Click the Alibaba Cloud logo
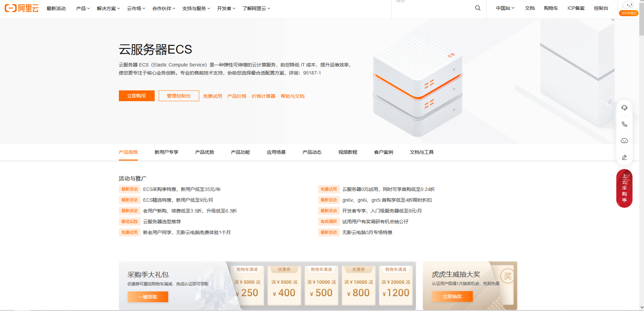644x311 pixels. pos(21,8)
